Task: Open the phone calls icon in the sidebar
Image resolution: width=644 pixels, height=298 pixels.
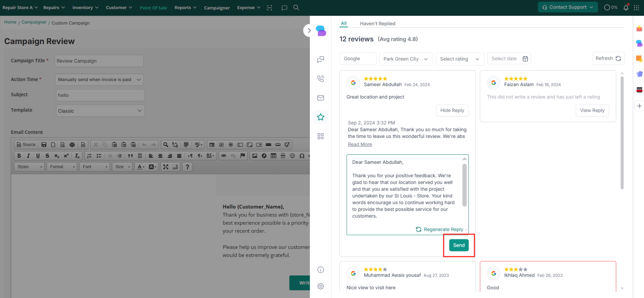Action: (321, 78)
